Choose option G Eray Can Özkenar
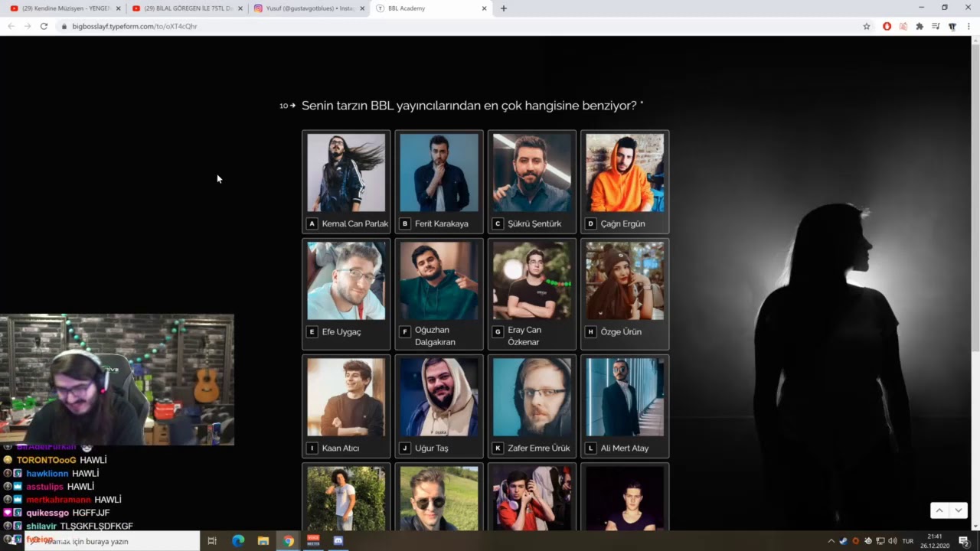 (x=532, y=294)
